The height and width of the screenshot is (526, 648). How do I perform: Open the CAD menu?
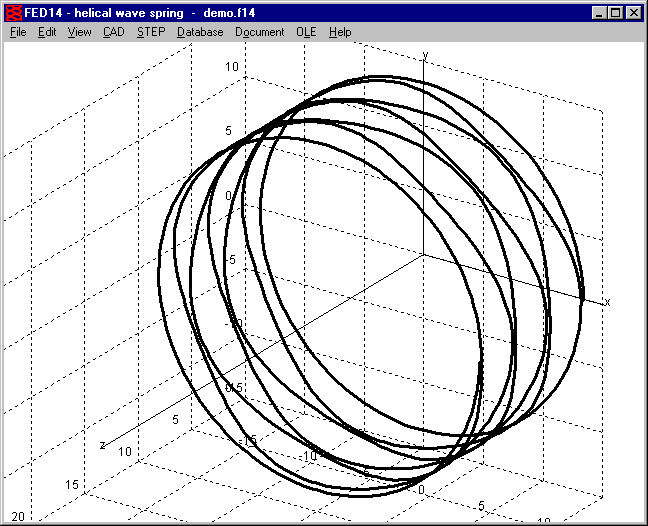[113, 32]
